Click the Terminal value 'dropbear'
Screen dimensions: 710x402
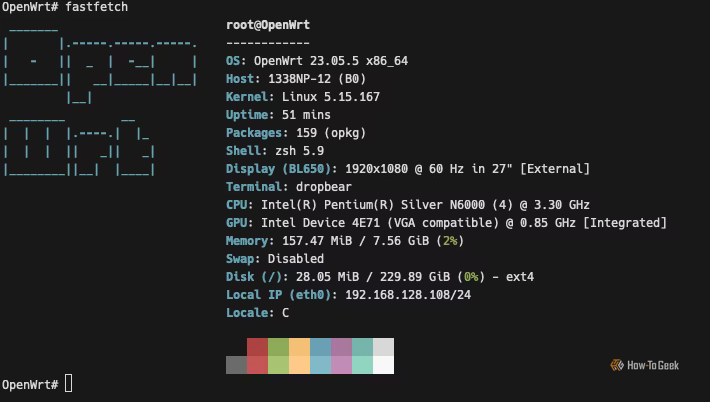(x=324, y=187)
